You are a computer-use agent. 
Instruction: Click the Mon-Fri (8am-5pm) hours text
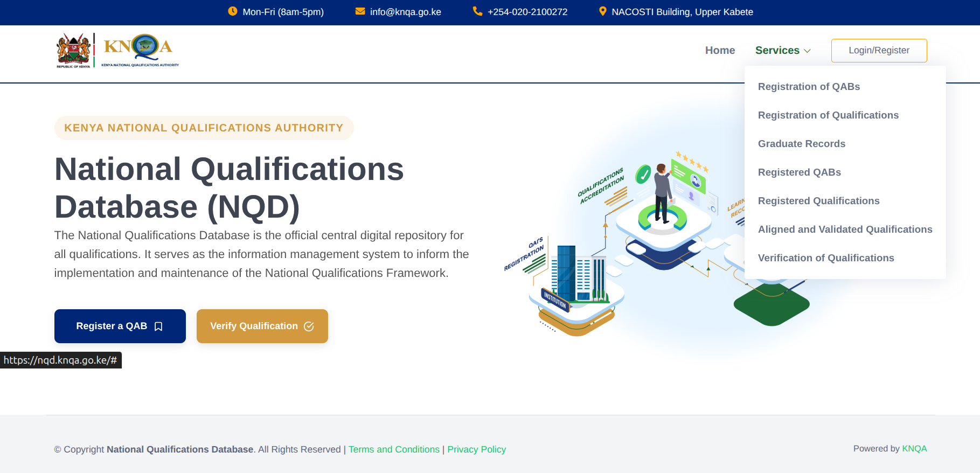283,12
